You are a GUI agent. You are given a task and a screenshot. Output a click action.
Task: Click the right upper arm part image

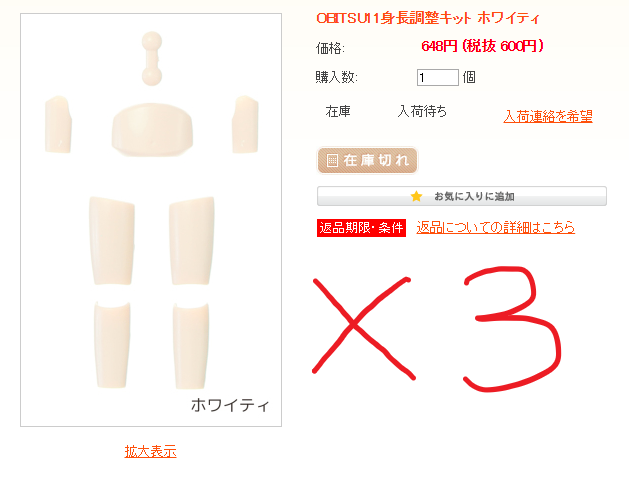(245, 124)
